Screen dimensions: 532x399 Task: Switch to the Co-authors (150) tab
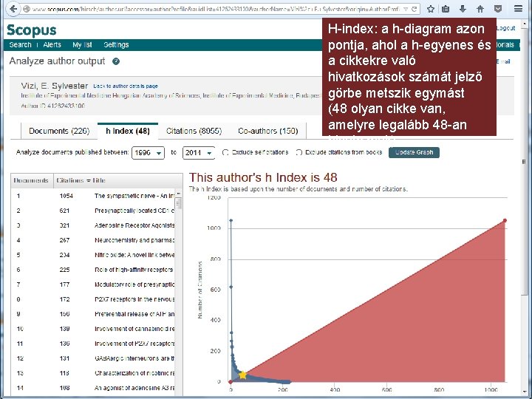click(268, 131)
